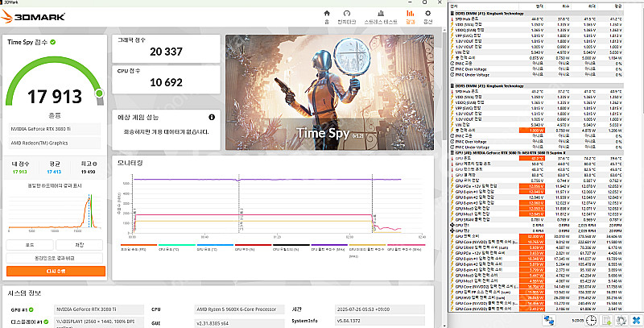Image resolution: width=644 pixels, height=328 pixels.
Task: Click AMD Radeon(TM) Graphics under the score gauge
Action: [54, 143]
